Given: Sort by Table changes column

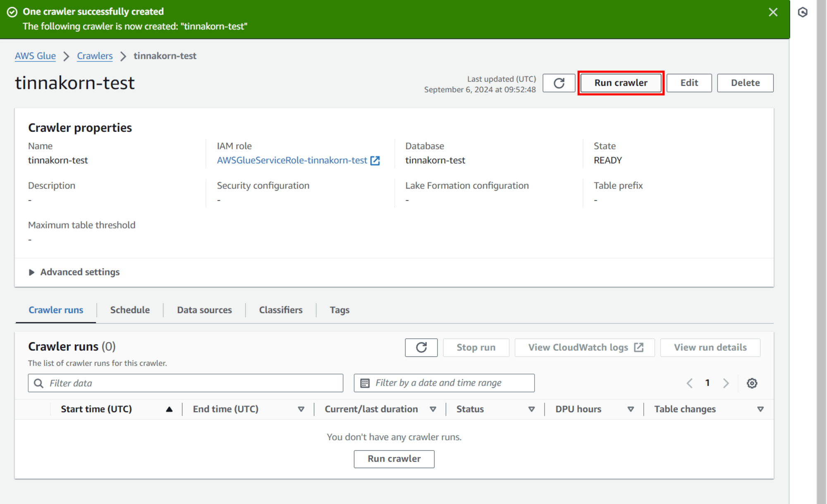Looking at the screenshot, I should coord(760,409).
